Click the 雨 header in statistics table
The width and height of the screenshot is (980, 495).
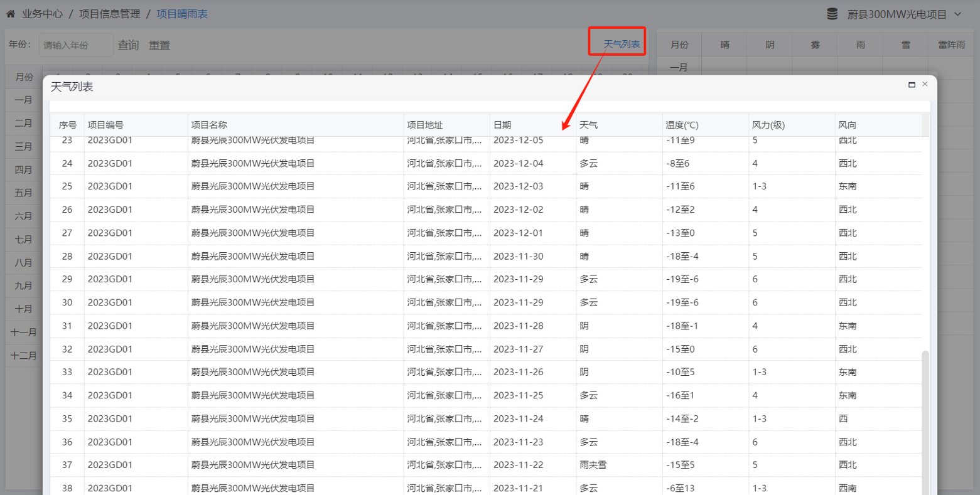(x=860, y=45)
